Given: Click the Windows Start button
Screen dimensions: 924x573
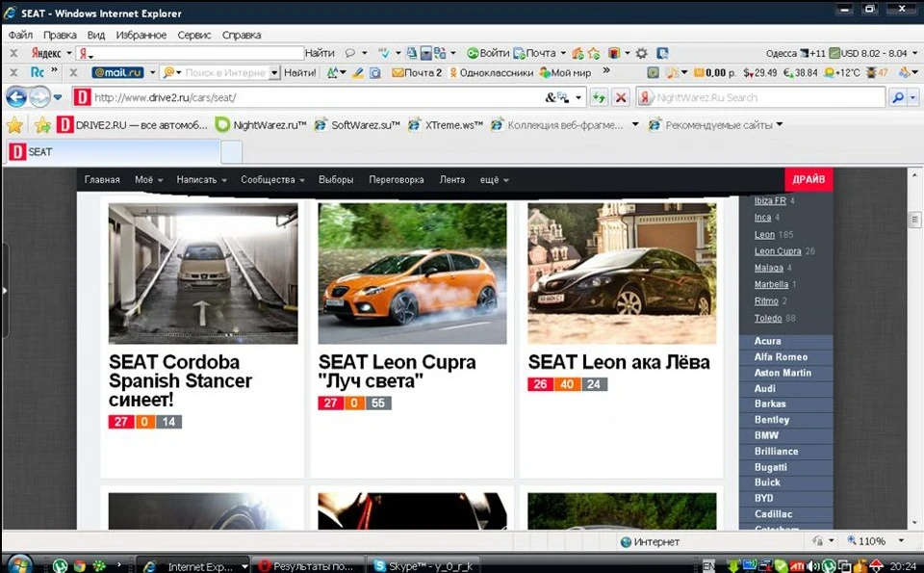Looking at the screenshot, I should 19,564.
